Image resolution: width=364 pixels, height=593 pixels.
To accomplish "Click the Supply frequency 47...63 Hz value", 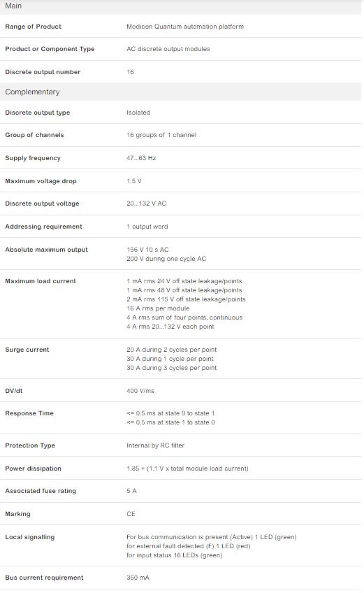I will [x=141, y=158].
